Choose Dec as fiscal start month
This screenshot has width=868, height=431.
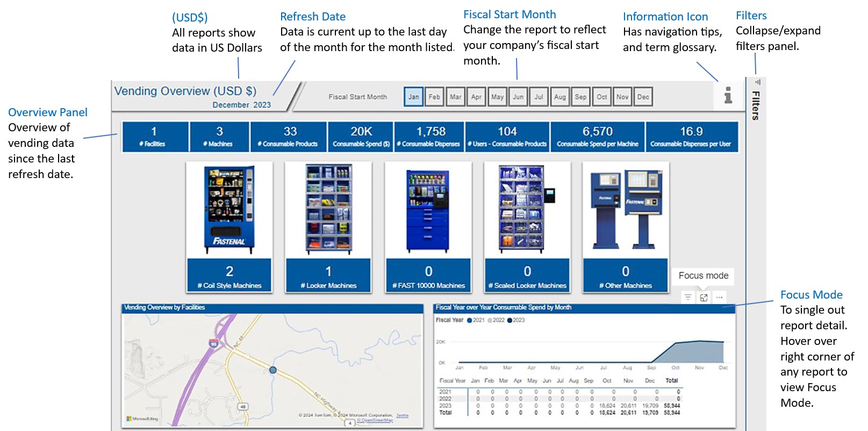click(x=643, y=97)
